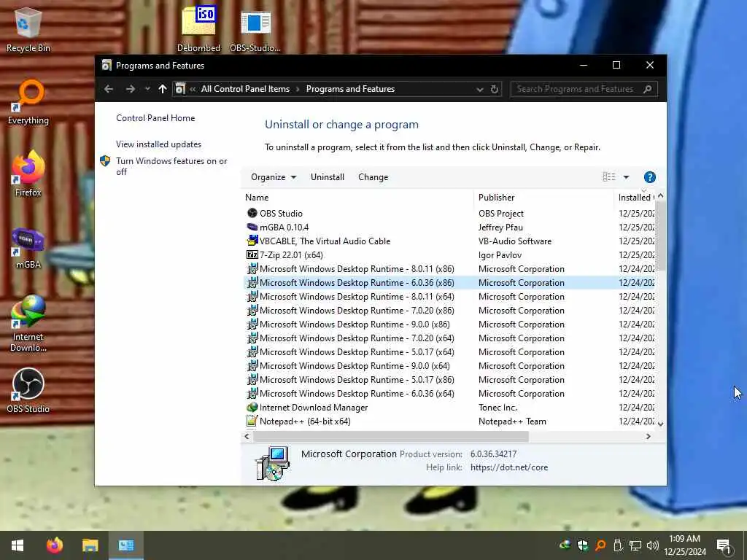
Task: Sort by Installed On column header
Action: (635, 198)
